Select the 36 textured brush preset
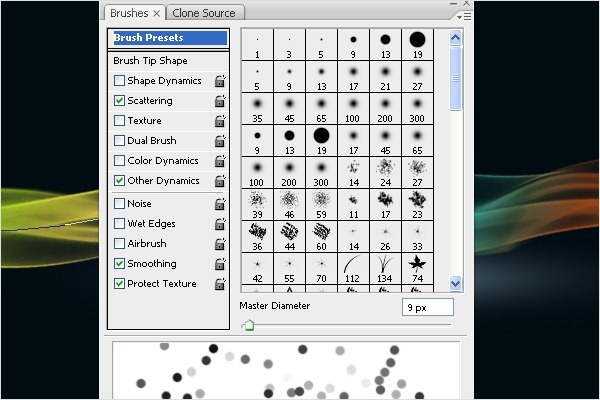The height and width of the screenshot is (400, 600). tap(258, 237)
